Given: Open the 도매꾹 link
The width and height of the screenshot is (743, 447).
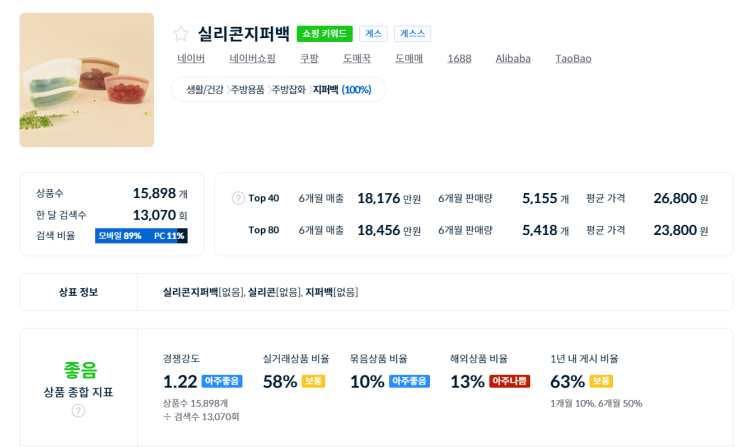Looking at the screenshot, I should click(x=357, y=58).
